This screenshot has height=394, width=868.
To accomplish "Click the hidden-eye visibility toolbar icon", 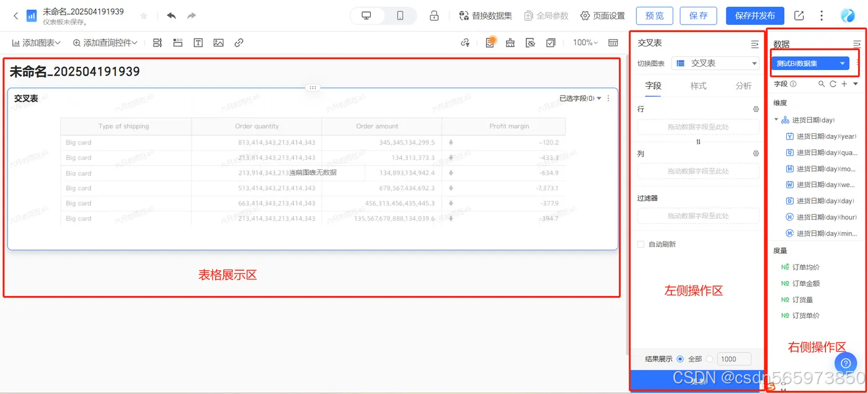I will coord(530,43).
